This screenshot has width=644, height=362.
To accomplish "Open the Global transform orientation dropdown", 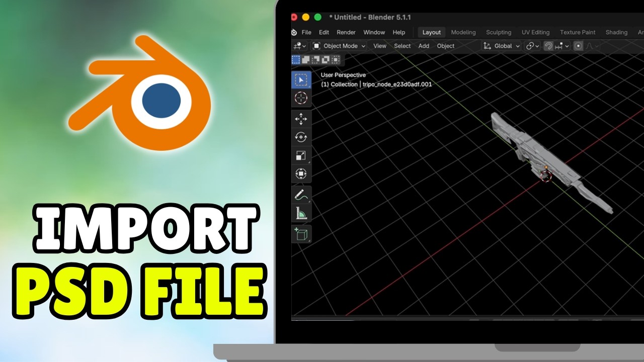I will pyautogui.click(x=502, y=46).
